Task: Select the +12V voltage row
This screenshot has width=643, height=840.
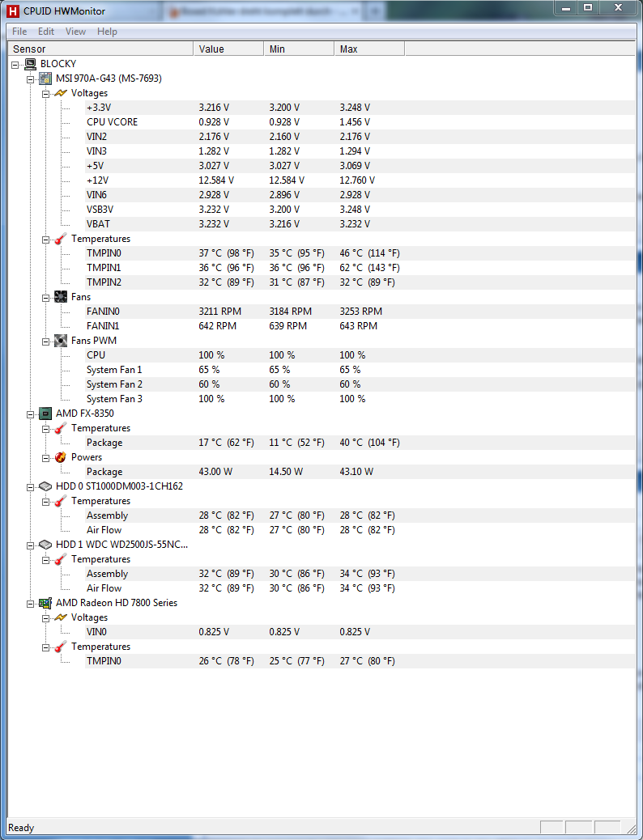Action: (x=360, y=180)
